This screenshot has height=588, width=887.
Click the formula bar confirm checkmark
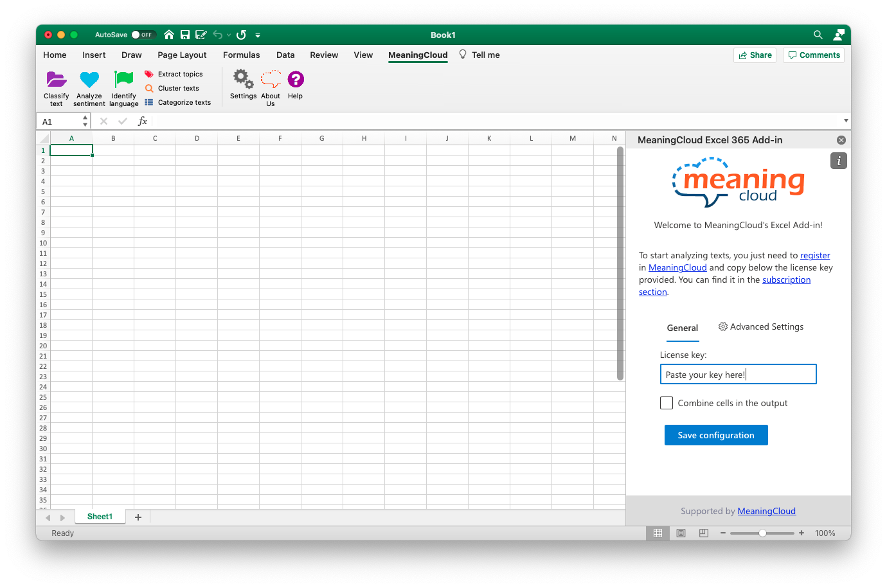[x=123, y=121]
